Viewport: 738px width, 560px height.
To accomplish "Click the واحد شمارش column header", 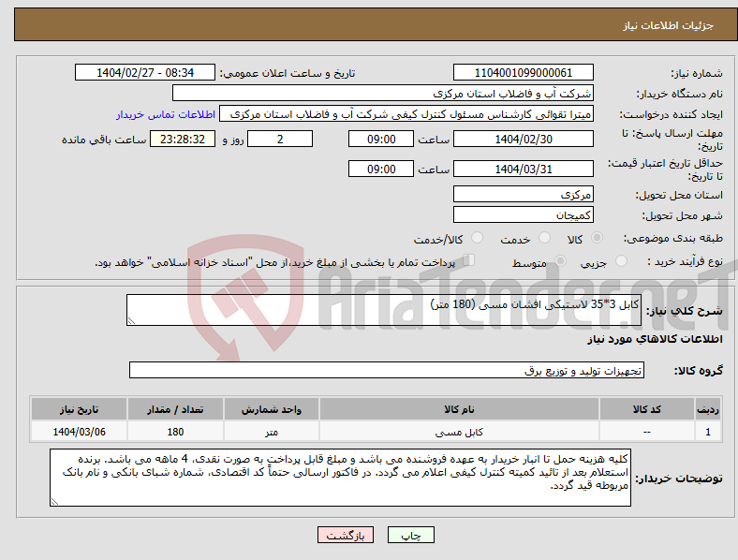I will pos(271,409).
